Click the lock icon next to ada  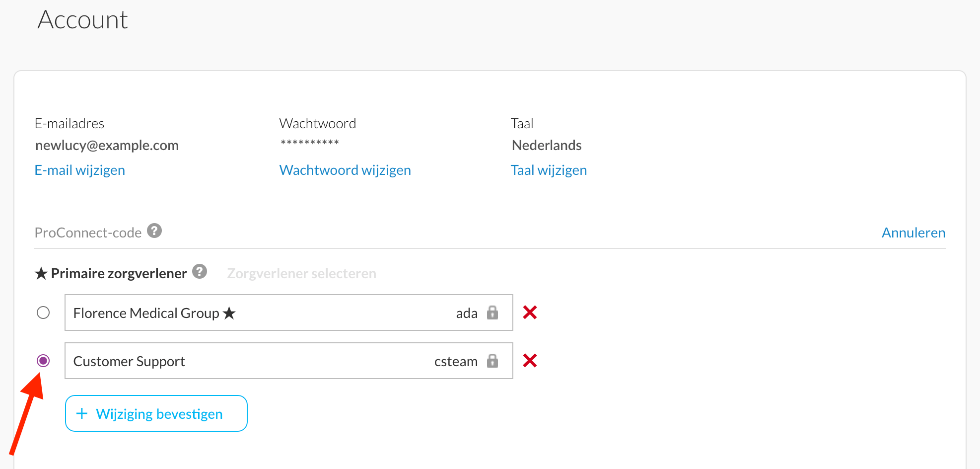tap(492, 313)
